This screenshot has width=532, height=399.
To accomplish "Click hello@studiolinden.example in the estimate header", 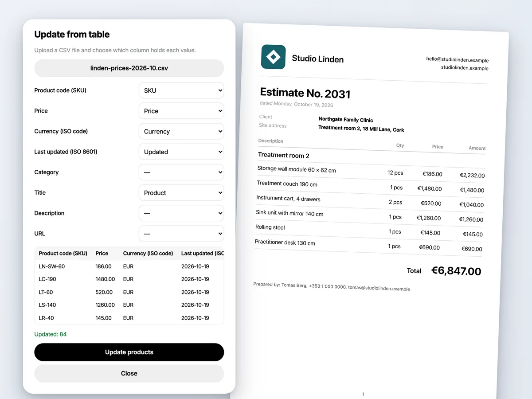I will click(x=457, y=60).
